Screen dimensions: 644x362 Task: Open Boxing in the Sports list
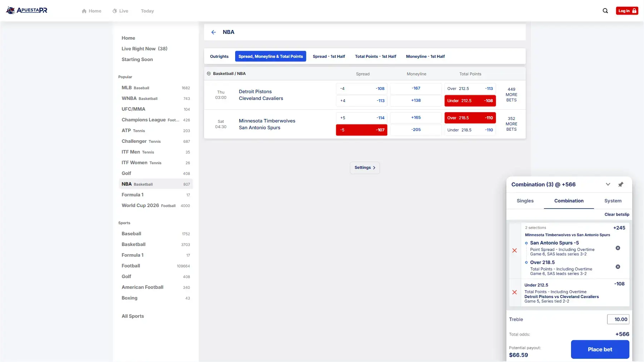(156, 298)
